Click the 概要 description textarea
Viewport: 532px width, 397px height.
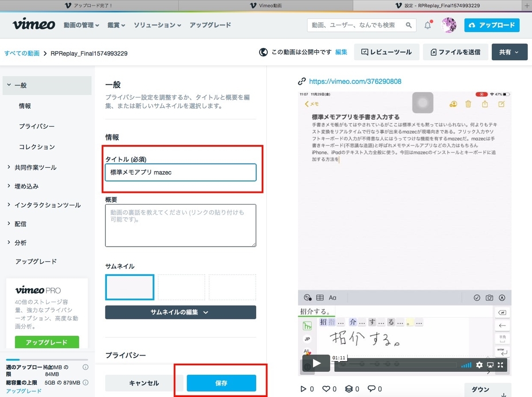point(180,225)
